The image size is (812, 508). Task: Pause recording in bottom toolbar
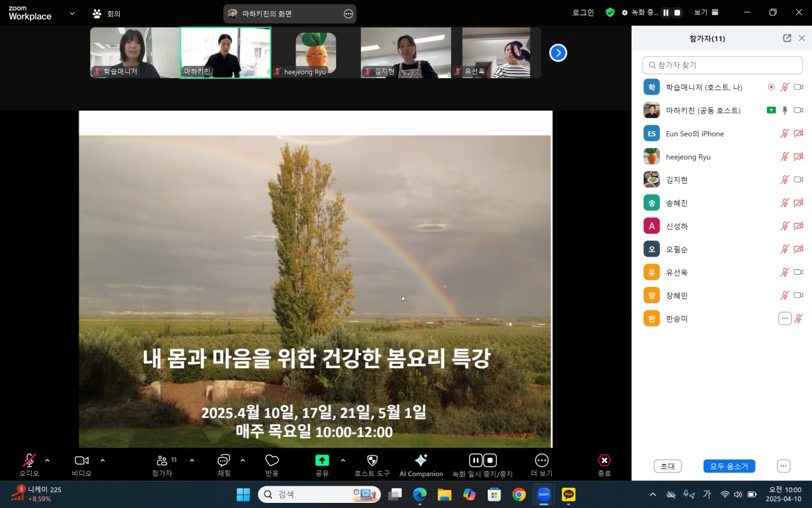tap(476, 460)
